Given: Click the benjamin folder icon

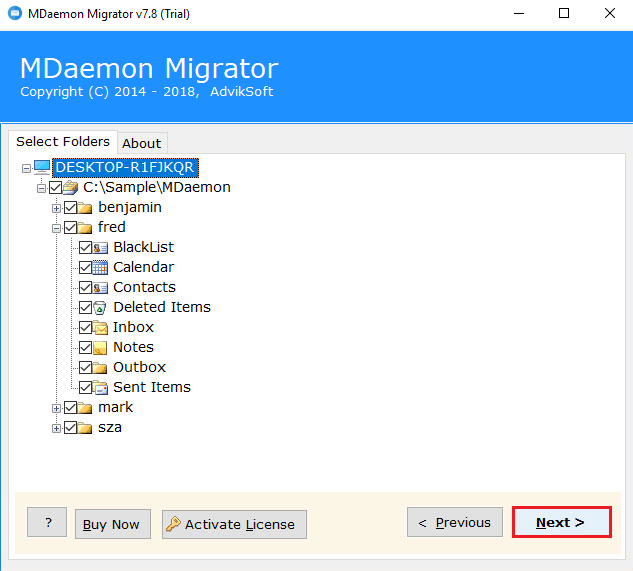Looking at the screenshot, I should 85,208.
